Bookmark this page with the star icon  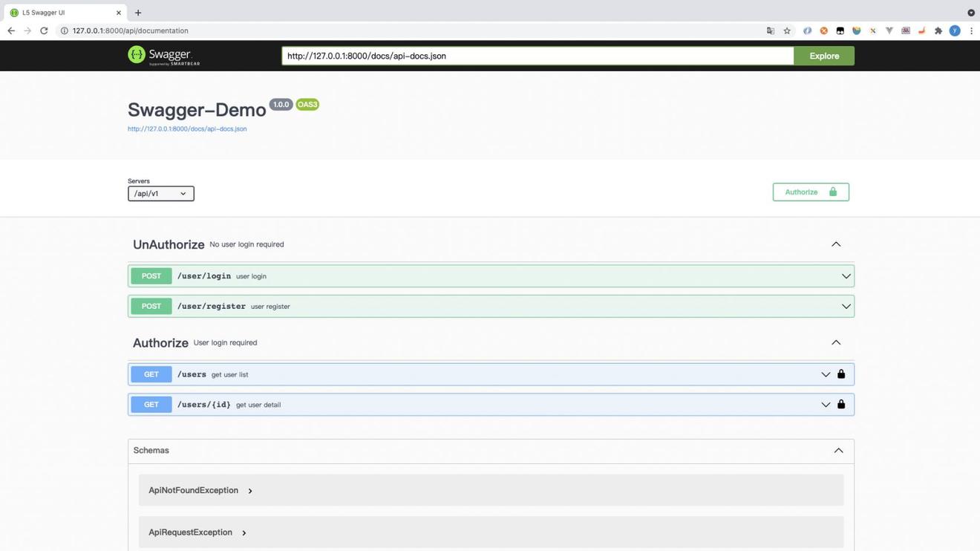[x=787, y=31]
